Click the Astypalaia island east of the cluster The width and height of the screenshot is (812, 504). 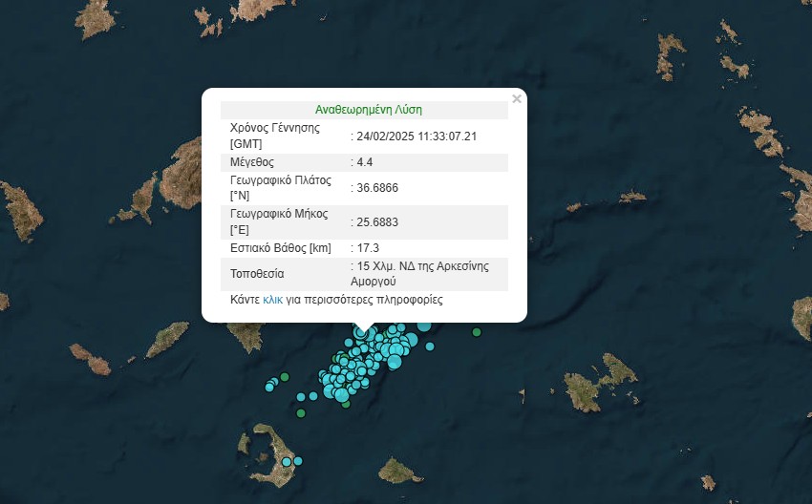(x=600, y=382)
